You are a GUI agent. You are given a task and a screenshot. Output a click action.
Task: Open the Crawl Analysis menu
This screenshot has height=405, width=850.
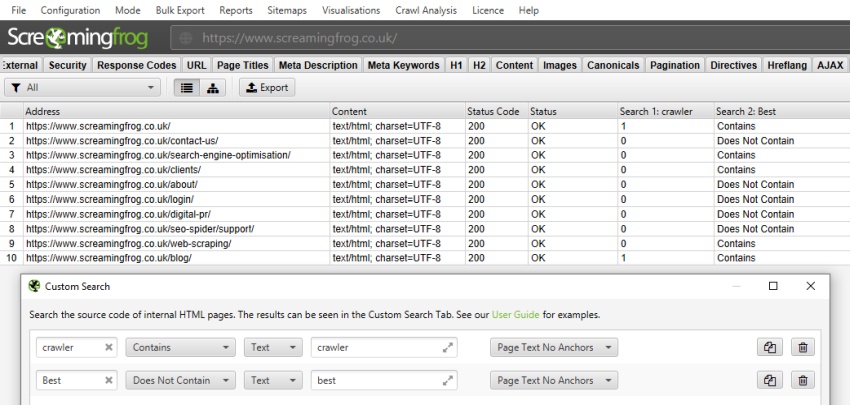(426, 10)
